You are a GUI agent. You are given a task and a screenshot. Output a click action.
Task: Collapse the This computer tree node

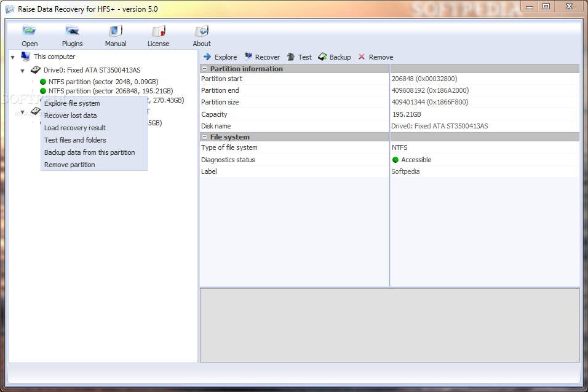[13, 57]
